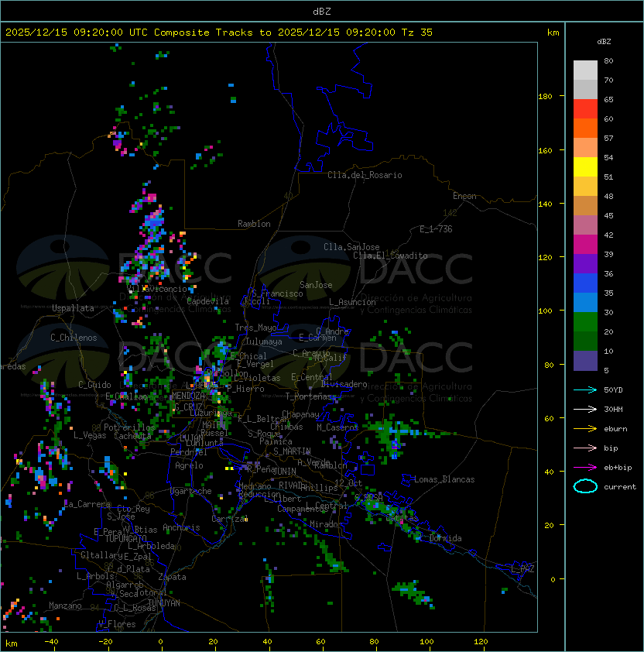This screenshot has height=652, width=644.
Task: Click the 'eburn' legend text
Action: 615,429
